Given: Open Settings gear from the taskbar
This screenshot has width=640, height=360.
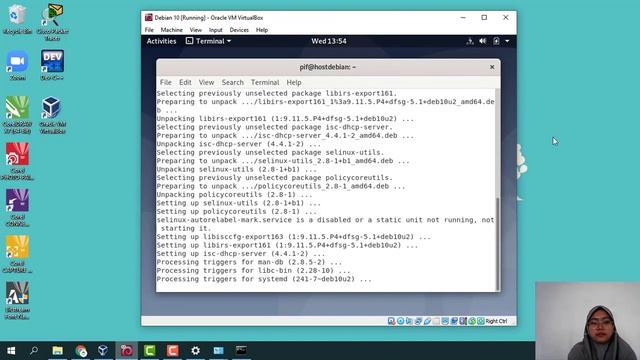Looking at the screenshot, I should click(x=196, y=351).
